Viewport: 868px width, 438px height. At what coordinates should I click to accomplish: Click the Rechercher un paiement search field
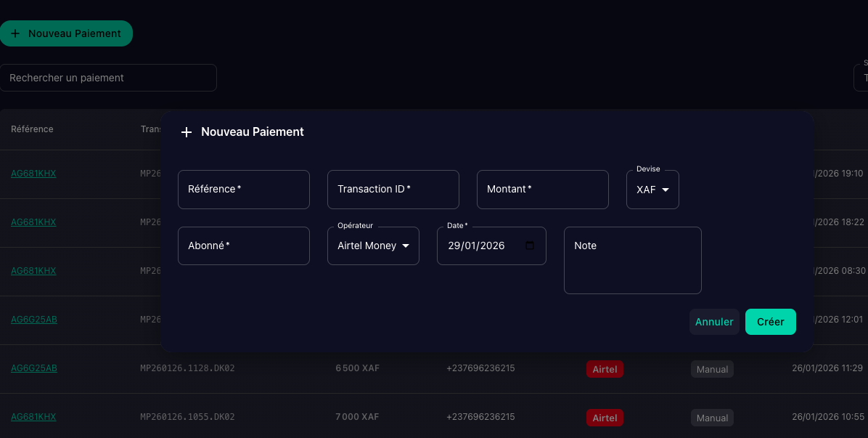(109, 78)
